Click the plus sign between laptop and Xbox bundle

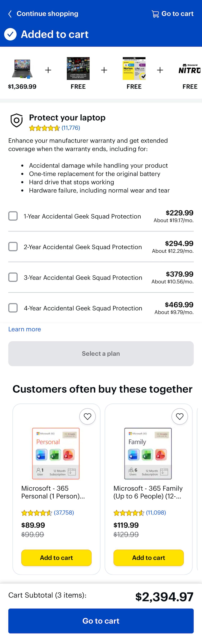tap(48, 70)
